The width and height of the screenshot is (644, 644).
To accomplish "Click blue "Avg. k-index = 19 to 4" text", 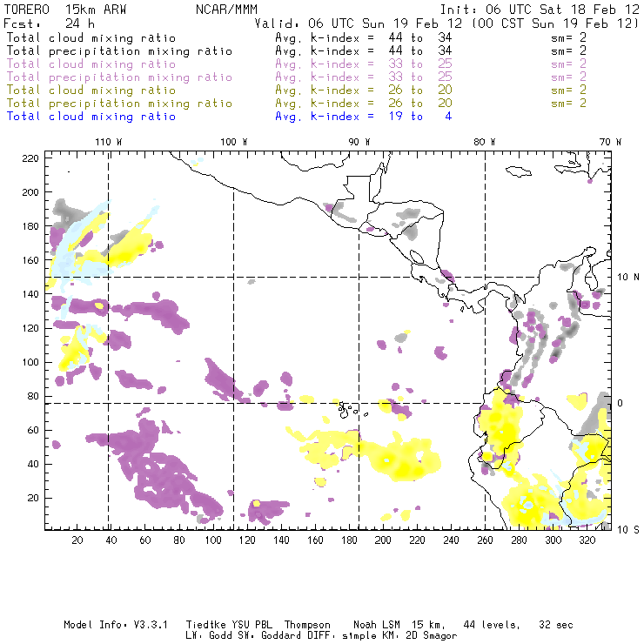I will [364, 117].
